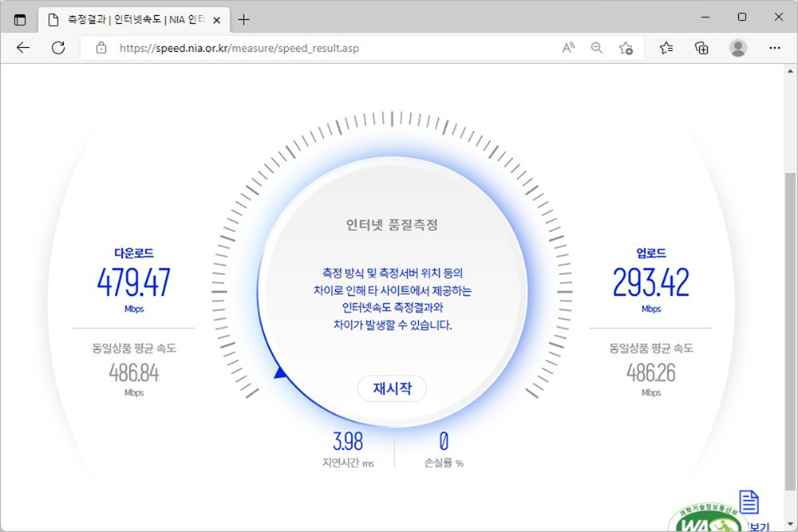
Task: Click the WA web accessibility badge
Action: [x=707, y=518]
